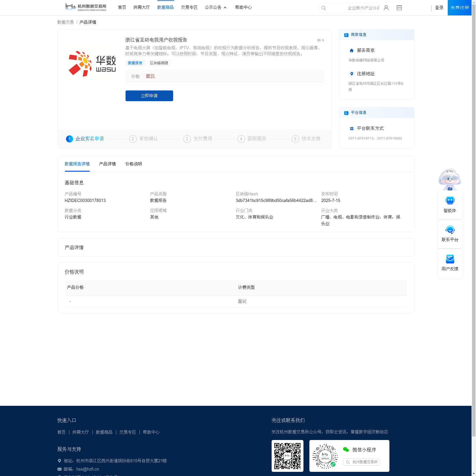Image resolution: width=476 pixels, height=476 pixels.
Task: Click the 免费注册 button
Action: pos(460,8)
